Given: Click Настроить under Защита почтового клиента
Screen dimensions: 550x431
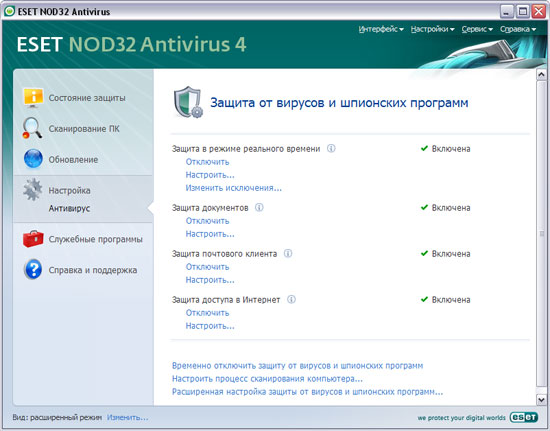Looking at the screenshot, I should coord(210,280).
